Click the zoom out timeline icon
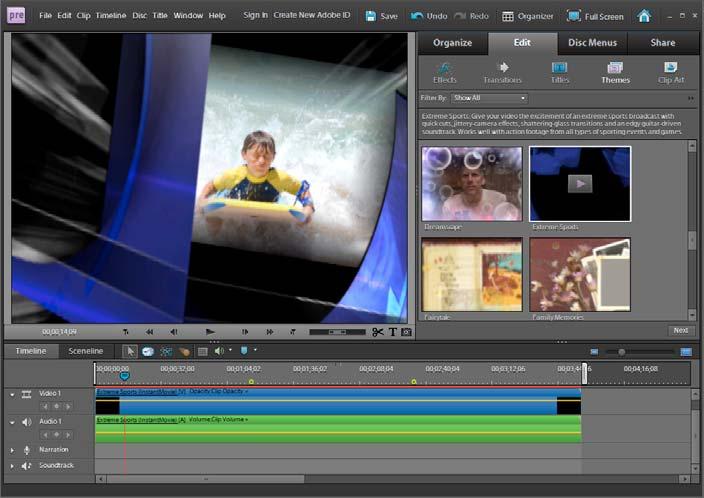 point(594,352)
